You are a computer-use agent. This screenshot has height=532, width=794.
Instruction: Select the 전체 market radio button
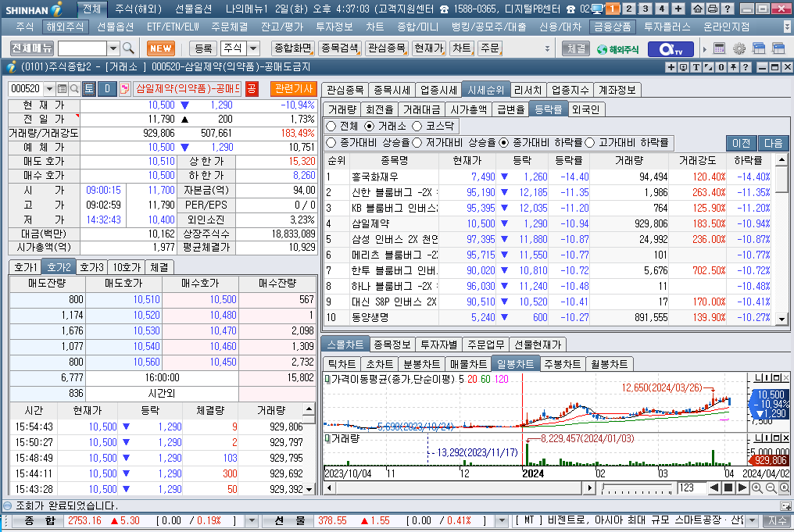(x=331, y=126)
